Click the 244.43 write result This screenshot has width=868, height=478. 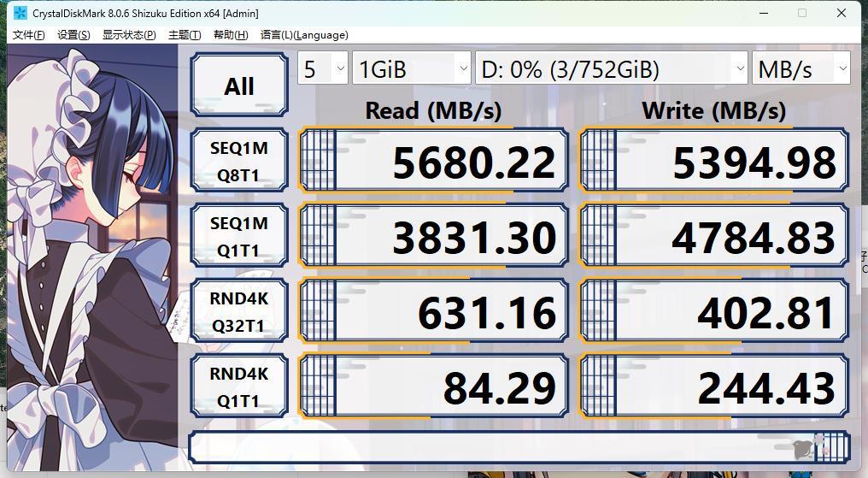click(714, 386)
